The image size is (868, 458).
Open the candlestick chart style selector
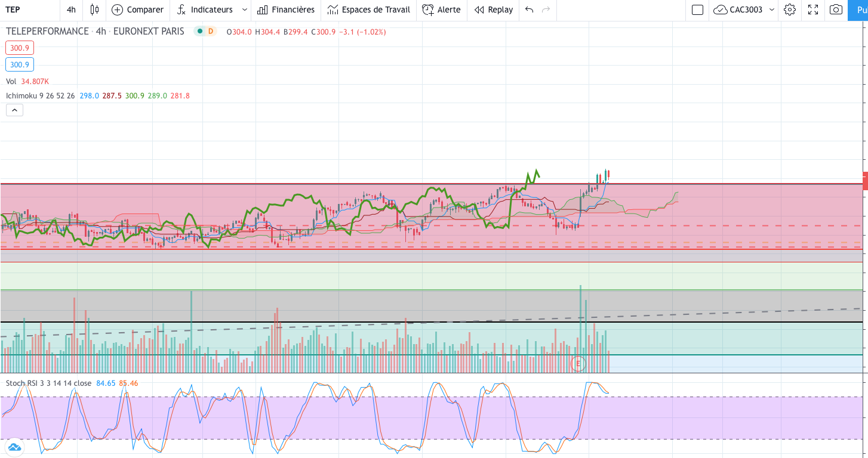point(94,10)
